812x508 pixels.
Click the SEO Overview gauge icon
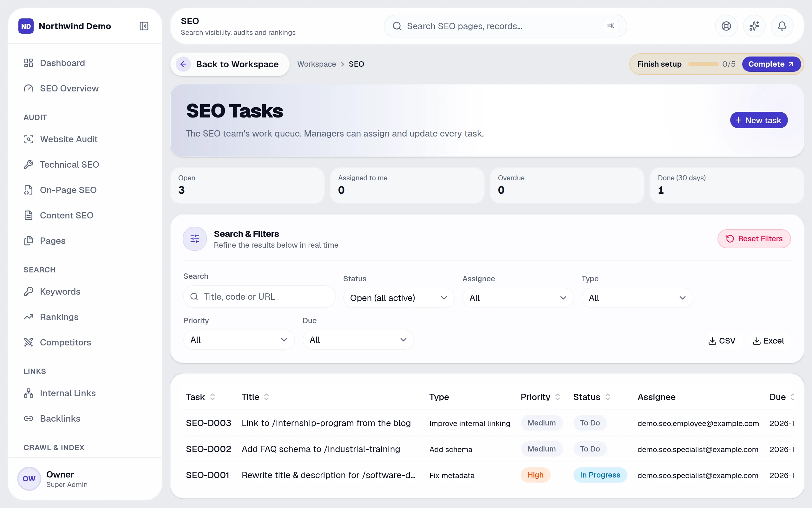point(29,88)
